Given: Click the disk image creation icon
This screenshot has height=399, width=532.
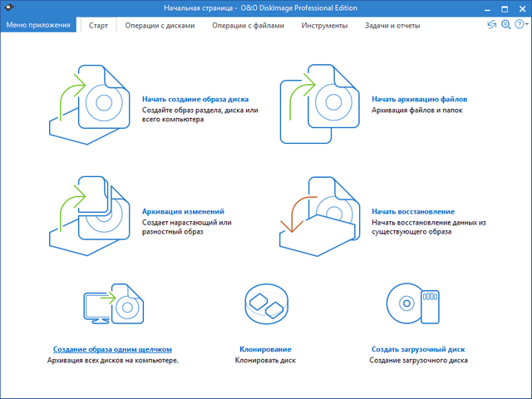Looking at the screenshot, I should point(90,102).
